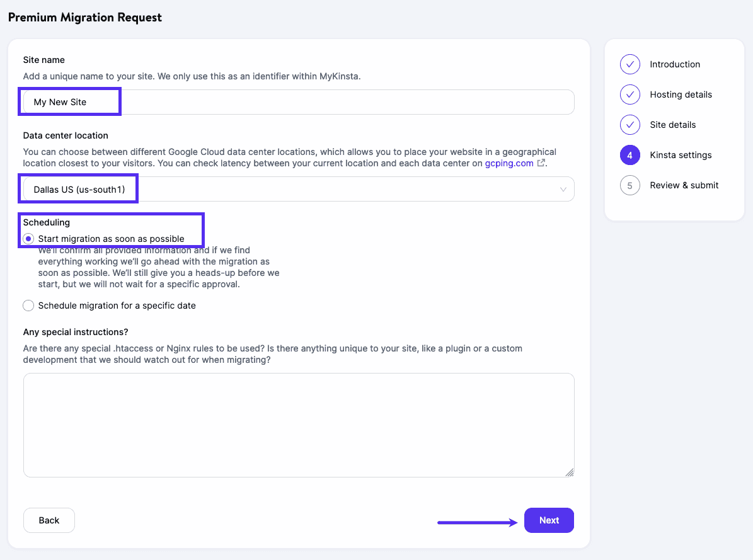
Task: Click the step 5 circle indicator
Action: click(629, 185)
